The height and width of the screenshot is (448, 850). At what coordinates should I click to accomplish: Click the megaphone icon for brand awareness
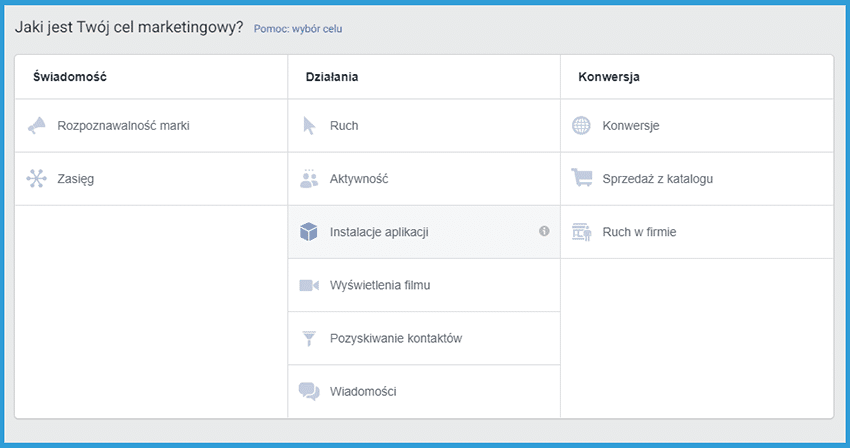coord(37,125)
